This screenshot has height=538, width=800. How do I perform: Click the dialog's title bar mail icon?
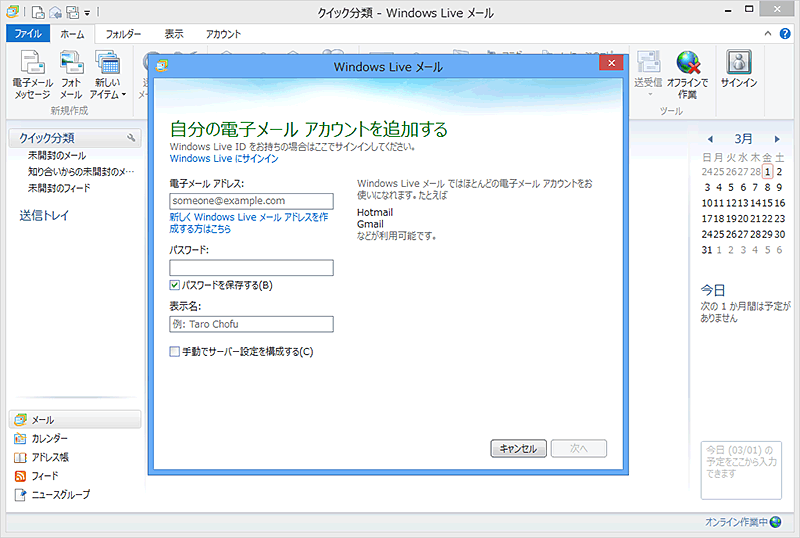pyautogui.click(x=162, y=66)
